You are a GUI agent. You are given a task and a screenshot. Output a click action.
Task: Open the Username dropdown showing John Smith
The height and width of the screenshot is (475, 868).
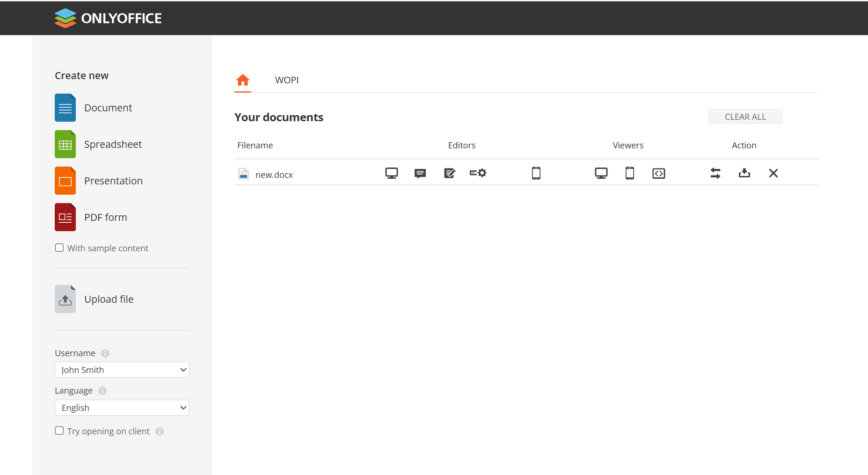pos(122,370)
